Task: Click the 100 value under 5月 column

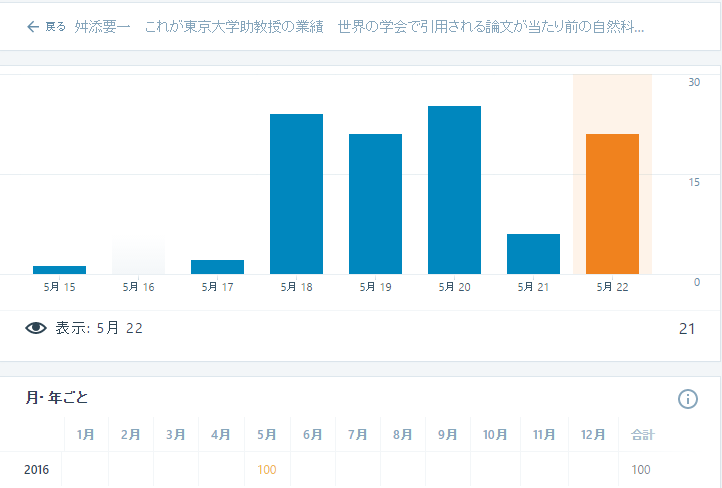Action: pos(267,469)
